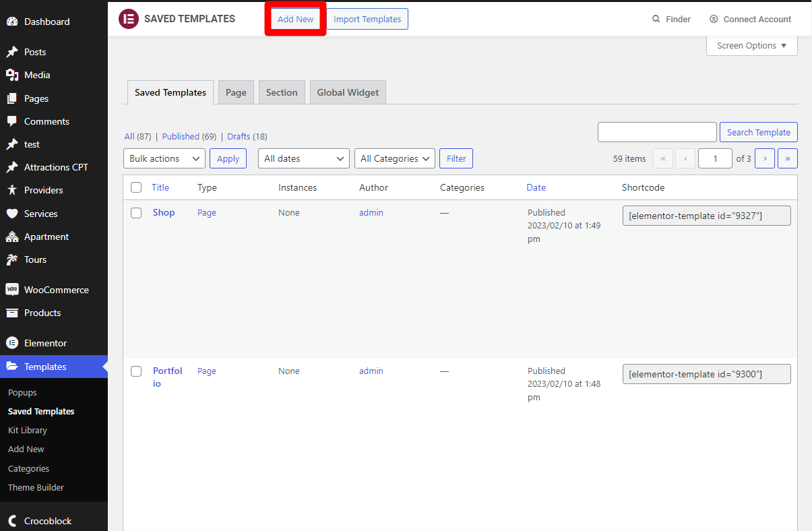Check the Shop template checkbox

[136, 213]
